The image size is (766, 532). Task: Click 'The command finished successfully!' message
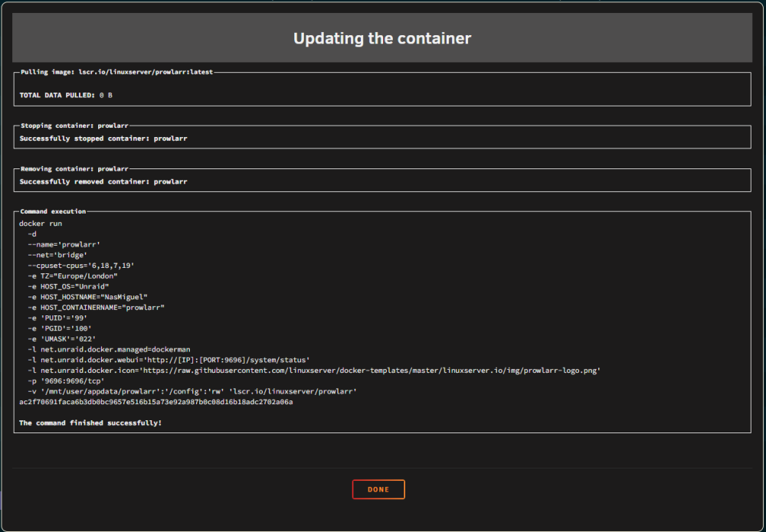(90, 423)
